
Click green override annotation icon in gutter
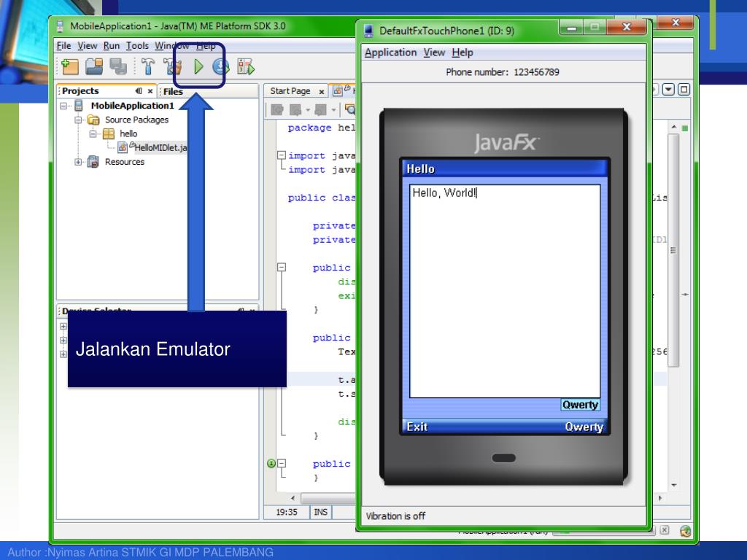point(271,463)
